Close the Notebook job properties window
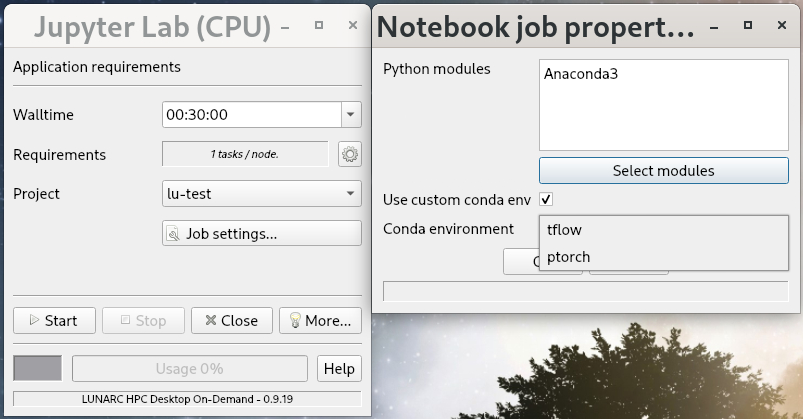The image size is (803, 419). (x=782, y=25)
